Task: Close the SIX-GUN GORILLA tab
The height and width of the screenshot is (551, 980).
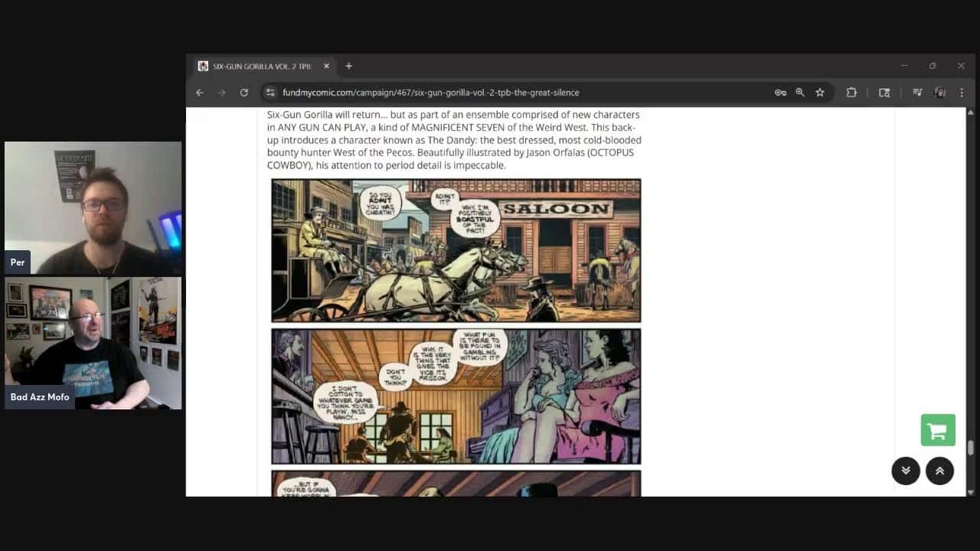Action: point(326,67)
